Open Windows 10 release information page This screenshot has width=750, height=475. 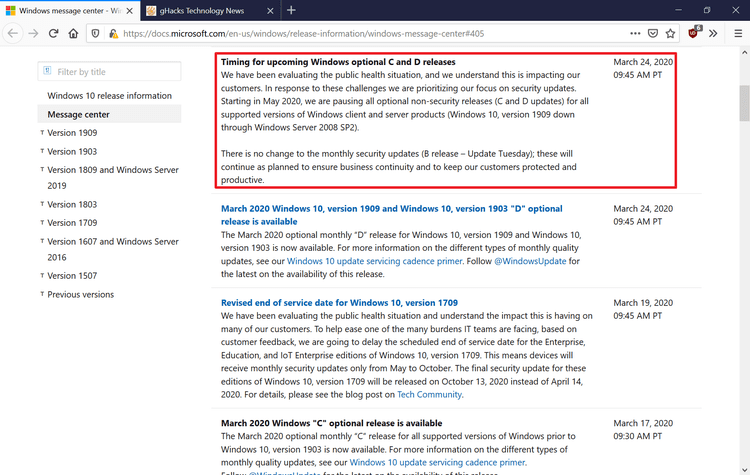110,96
